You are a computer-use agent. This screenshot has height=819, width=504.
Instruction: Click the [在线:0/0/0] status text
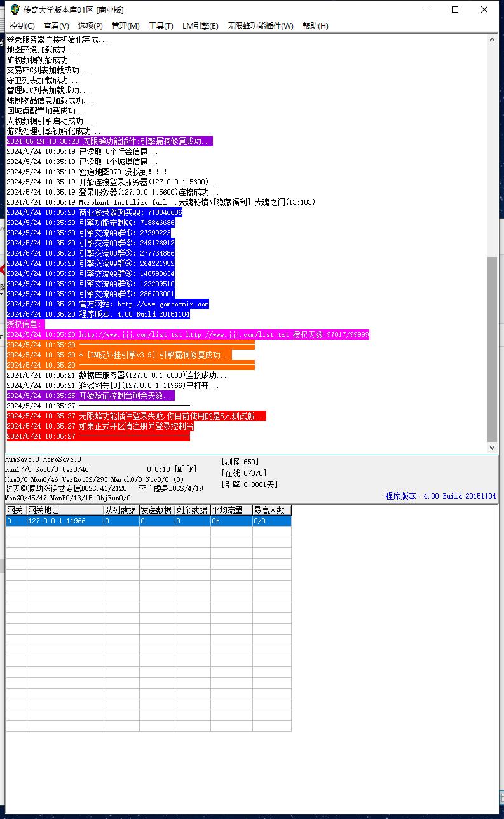[244, 473]
